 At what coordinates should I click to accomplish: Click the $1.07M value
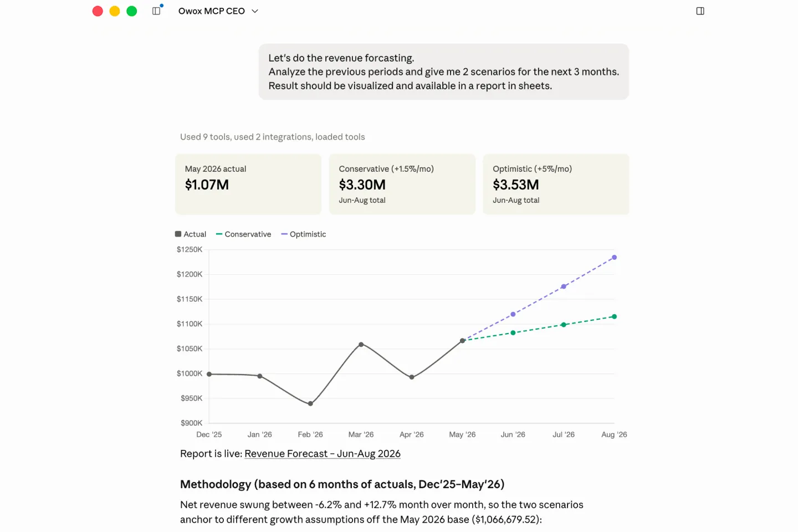pos(207,185)
